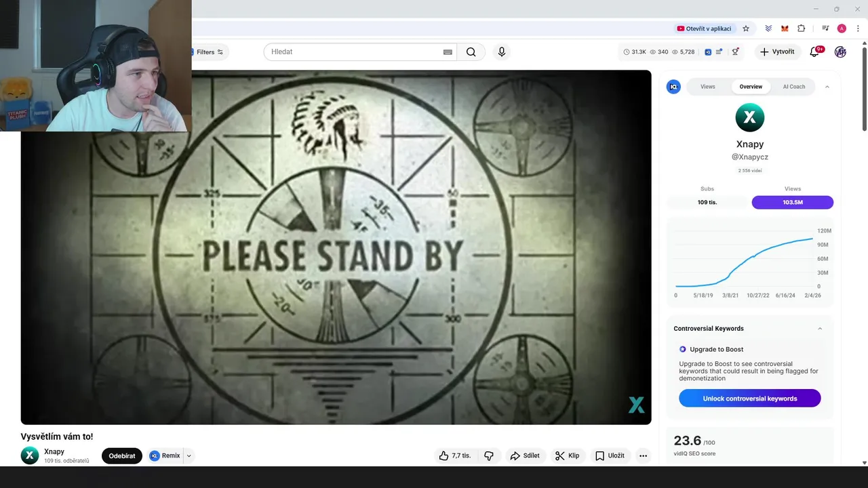Open the account avatar menu on YouTube
Viewport: 868px width, 488px height.
(840, 52)
